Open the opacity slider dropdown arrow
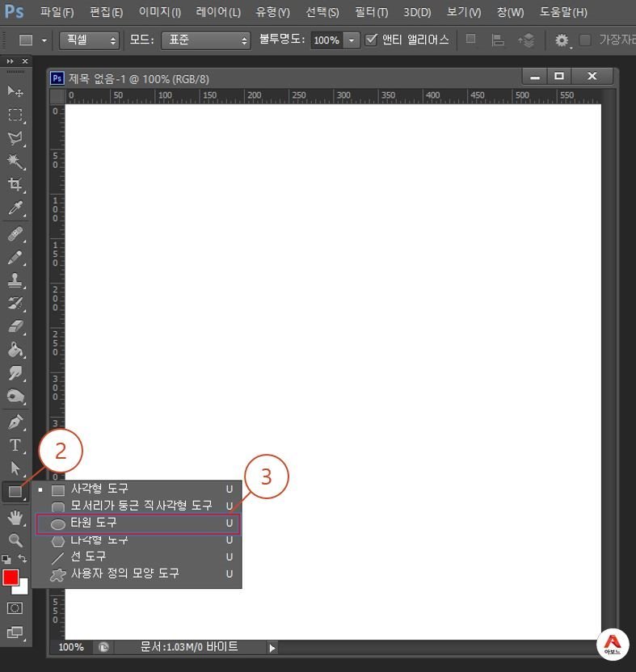Screen dimensions: 636x672 click(x=352, y=40)
